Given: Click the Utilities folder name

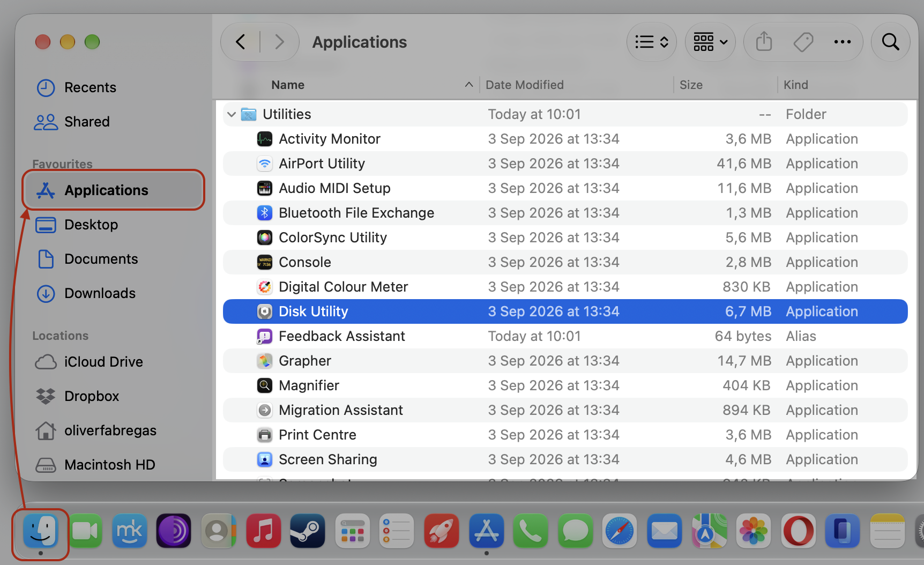Looking at the screenshot, I should (287, 114).
